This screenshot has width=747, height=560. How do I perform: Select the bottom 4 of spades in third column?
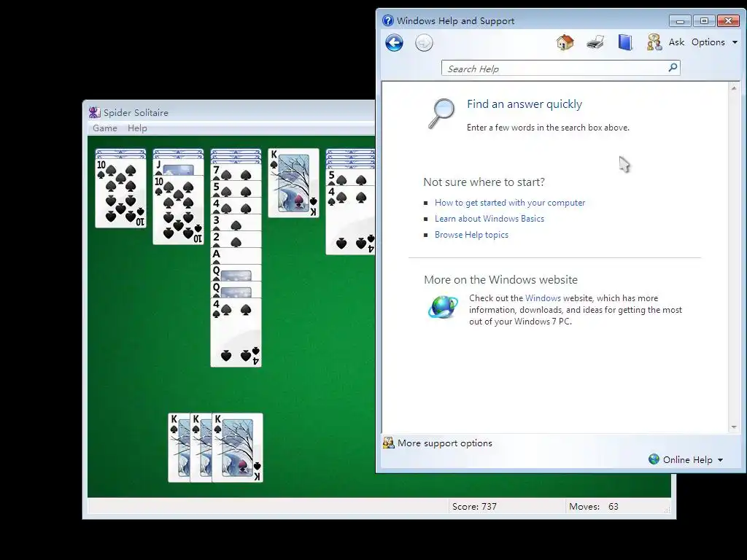point(236,332)
